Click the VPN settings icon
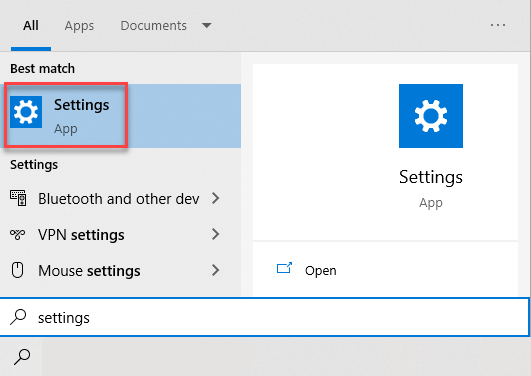This screenshot has height=376, width=531. point(18,234)
